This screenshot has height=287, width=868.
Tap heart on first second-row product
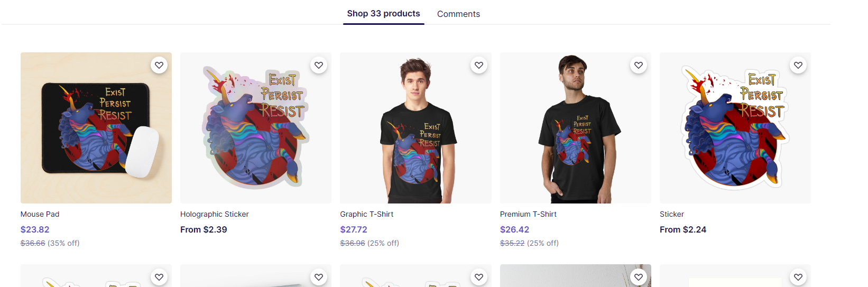[159, 277]
